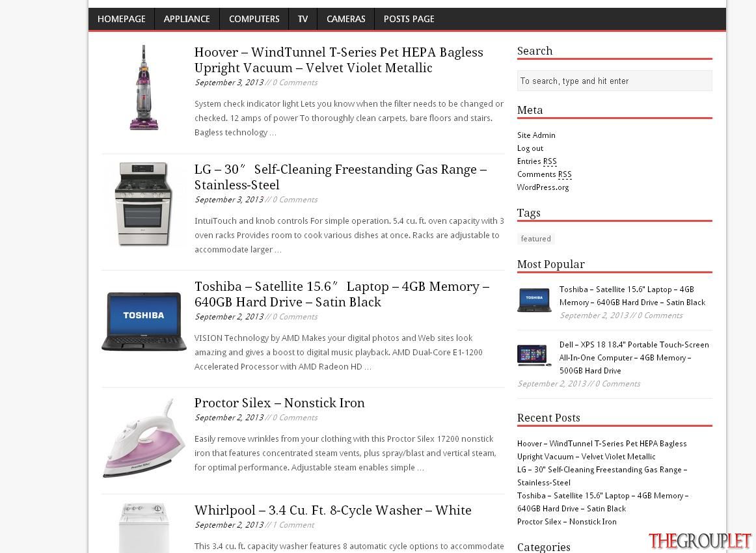The height and width of the screenshot is (553, 756).
Task: Click the Toshiba excerpt about VISION Technology
Action: (338, 353)
